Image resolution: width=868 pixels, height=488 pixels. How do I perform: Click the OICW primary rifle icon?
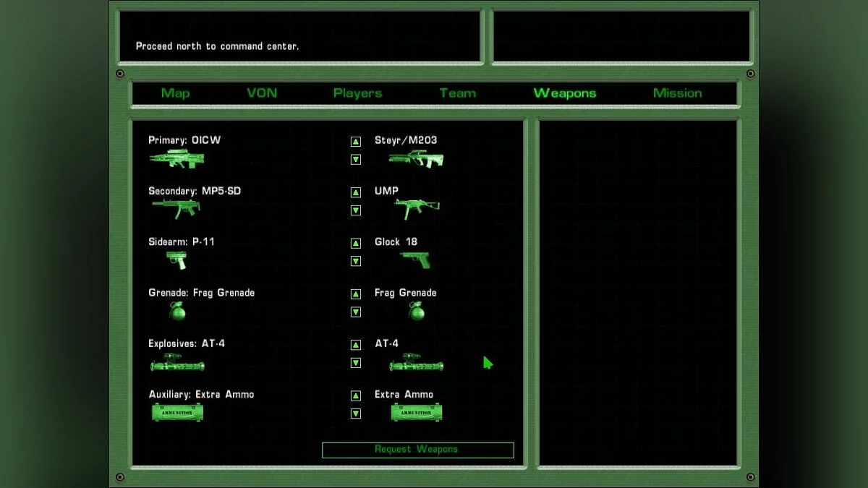177,158
